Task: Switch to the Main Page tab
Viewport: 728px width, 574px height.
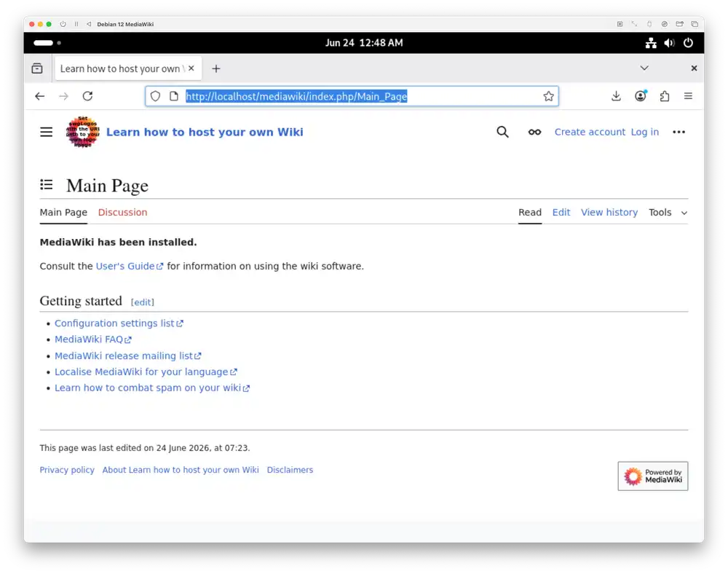Action: 63,212
